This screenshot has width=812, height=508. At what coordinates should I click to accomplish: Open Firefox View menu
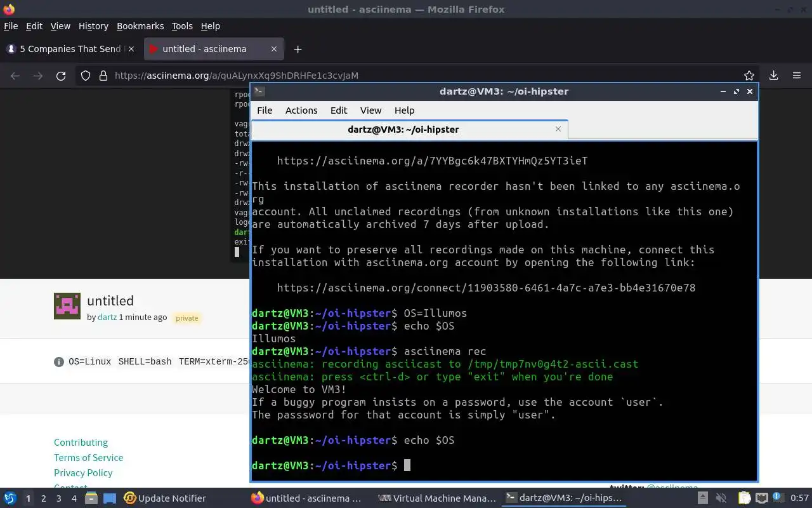pyautogui.click(x=60, y=26)
